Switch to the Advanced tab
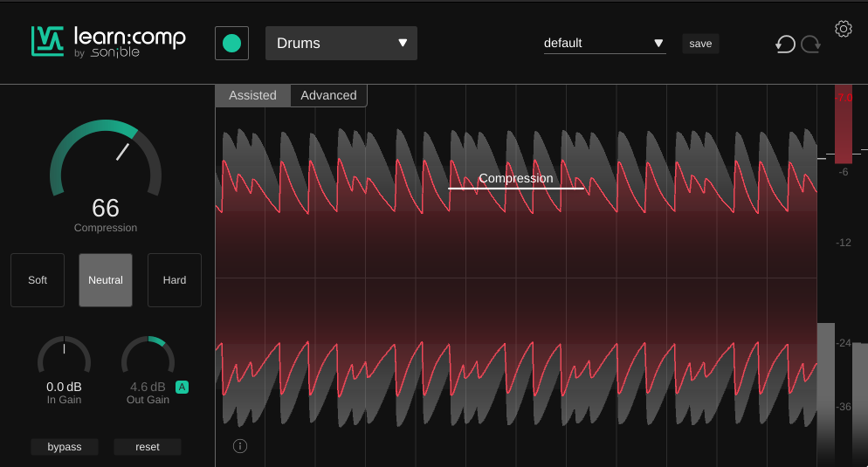This screenshot has width=868, height=467. [x=328, y=95]
